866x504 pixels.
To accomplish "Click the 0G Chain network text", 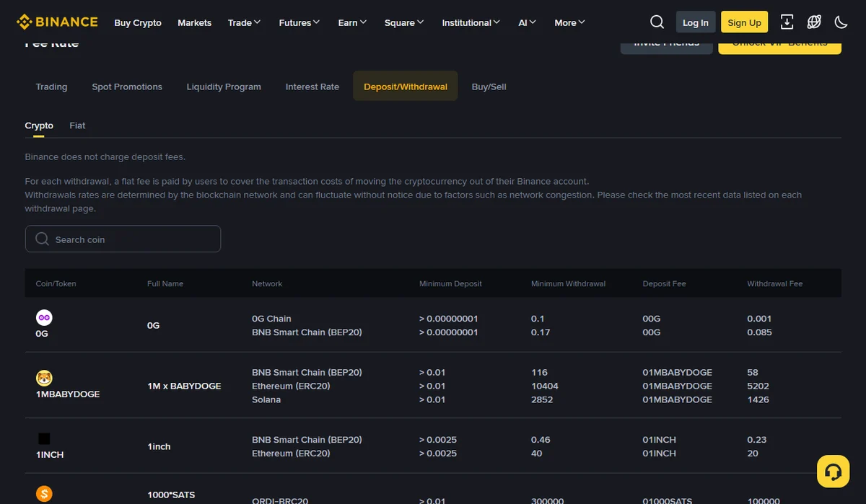I will pyautogui.click(x=271, y=319).
